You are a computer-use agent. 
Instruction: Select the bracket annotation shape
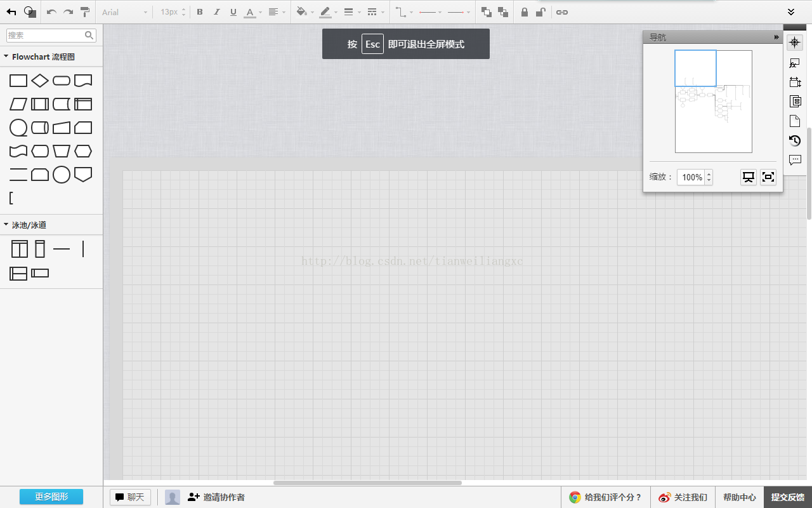click(x=11, y=198)
